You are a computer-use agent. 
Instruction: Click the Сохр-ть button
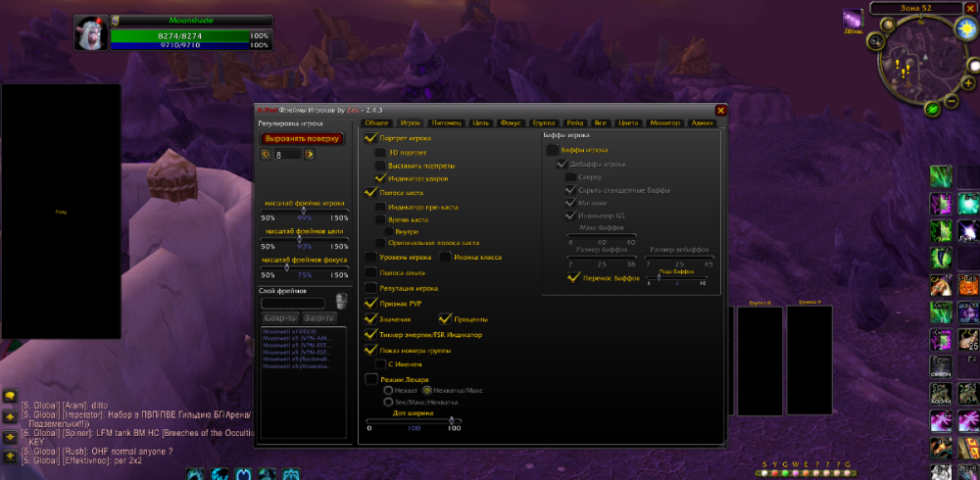(279, 317)
